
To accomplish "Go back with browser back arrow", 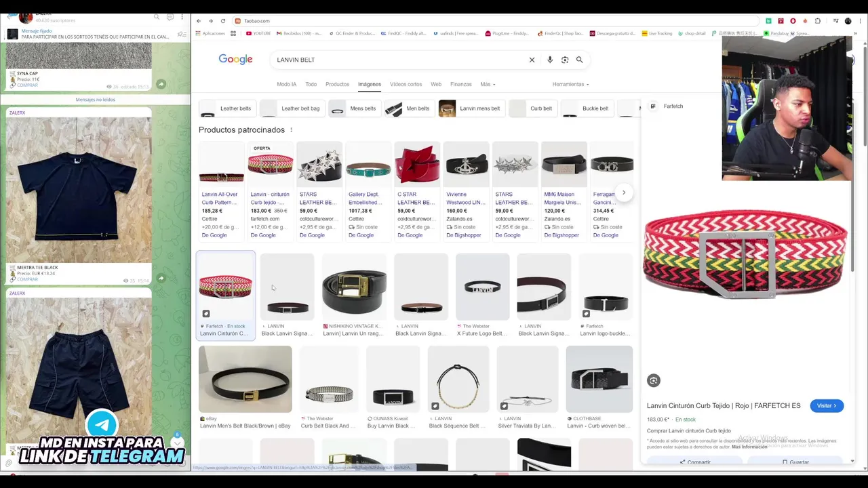I will tap(199, 21).
